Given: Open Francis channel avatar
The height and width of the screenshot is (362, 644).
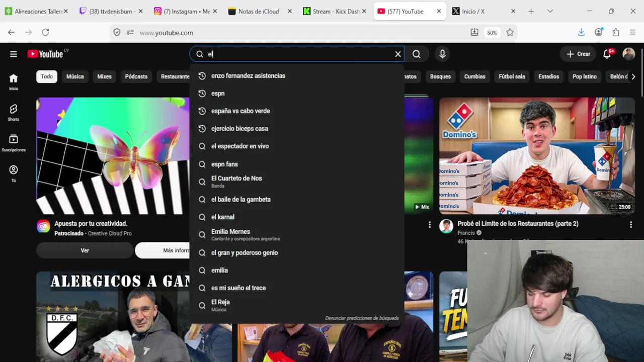Looking at the screenshot, I should point(446,226).
